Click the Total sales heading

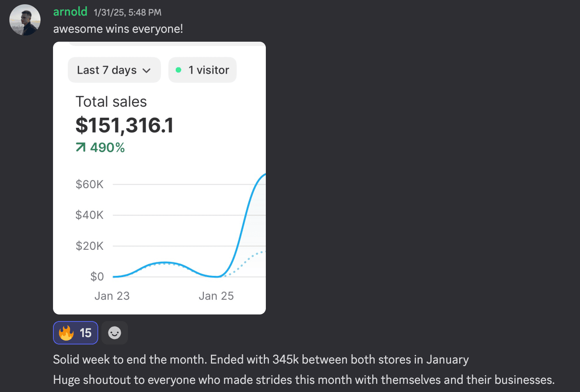coord(111,102)
